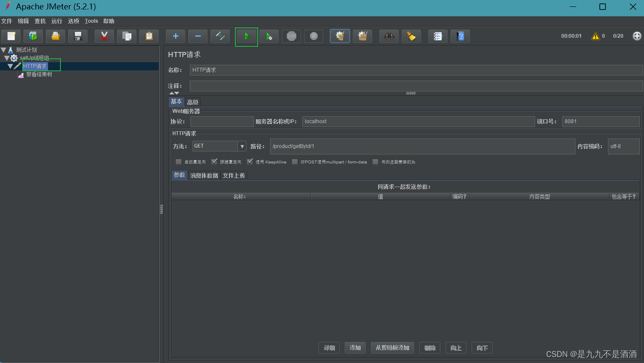Image resolution: width=644 pixels, height=363 pixels.
Task: Switch to the 高级 tab
Action: tap(193, 102)
